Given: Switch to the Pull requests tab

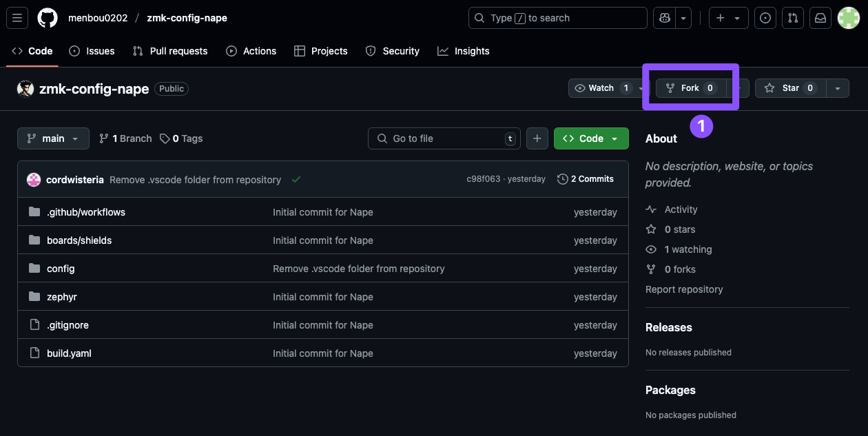Looking at the screenshot, I should pyautogui.click(x=170, y=51).
